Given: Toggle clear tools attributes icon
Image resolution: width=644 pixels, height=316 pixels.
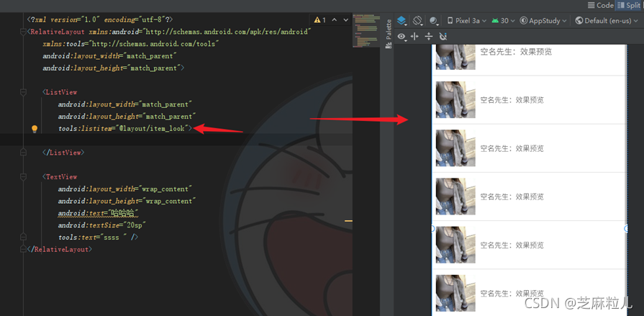Looking at the screenshot, I should (x=443, y=37).
